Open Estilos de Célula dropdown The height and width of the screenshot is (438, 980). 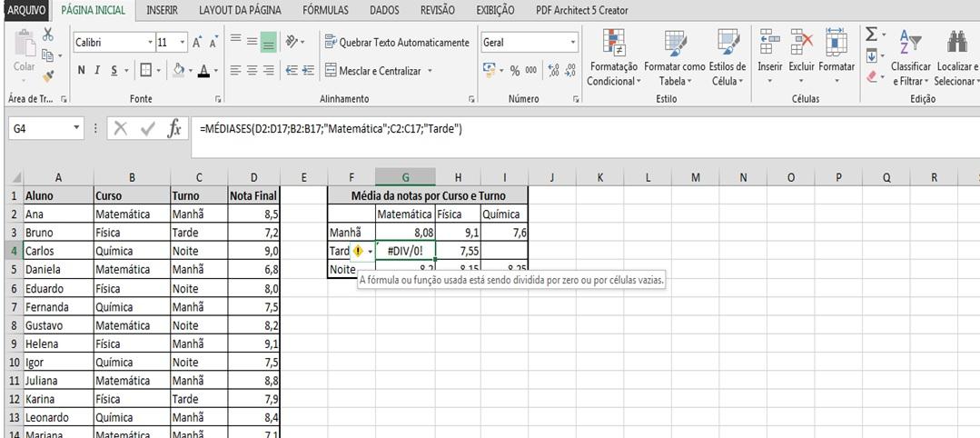click(x=728, y=57)
